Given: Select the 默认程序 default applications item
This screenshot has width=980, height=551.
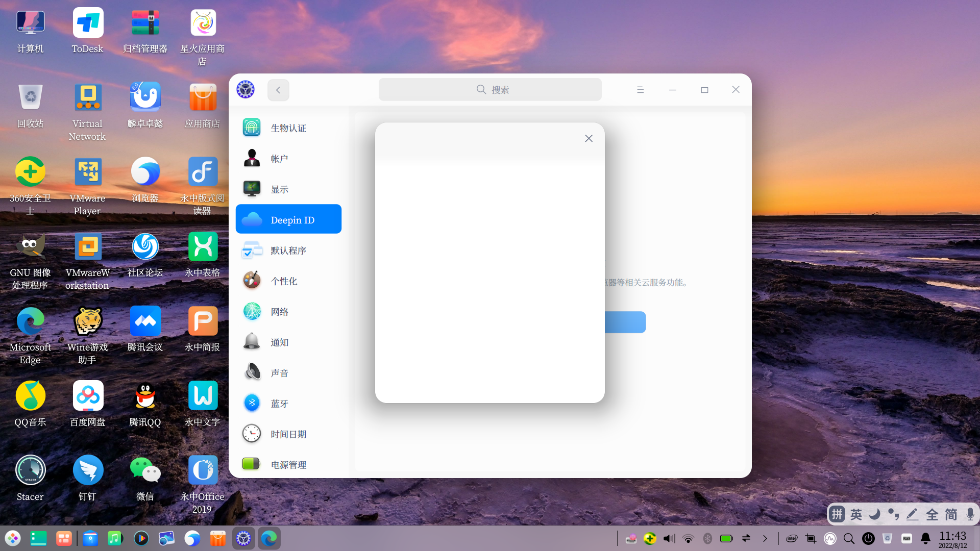Looking at the screenshot, I should (x=288, y=251).
